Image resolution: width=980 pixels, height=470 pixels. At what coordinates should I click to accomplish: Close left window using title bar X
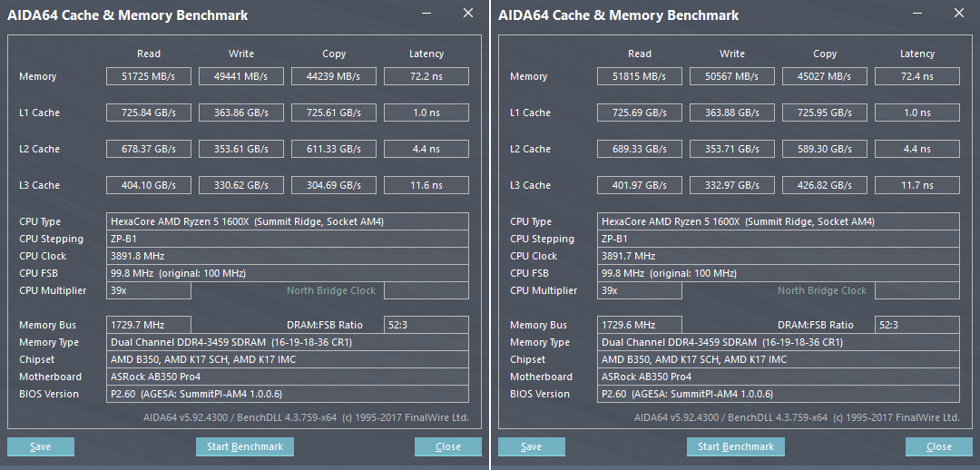pos(468,14)
